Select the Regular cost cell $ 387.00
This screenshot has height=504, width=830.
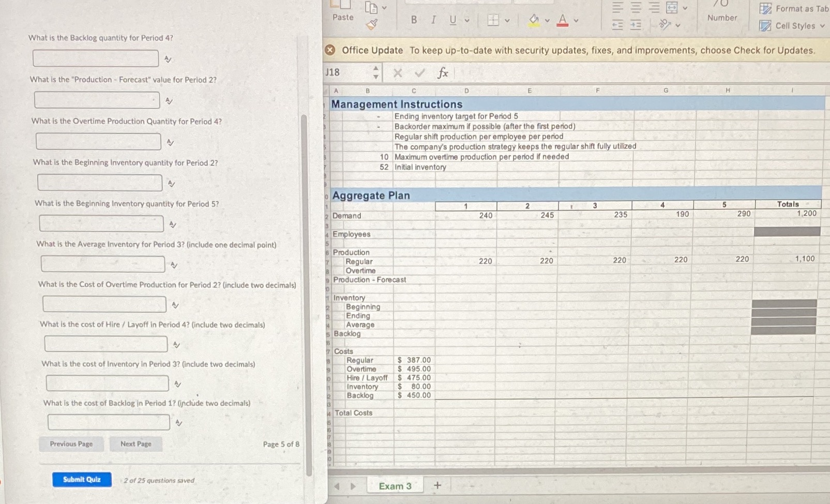(414, 360)
